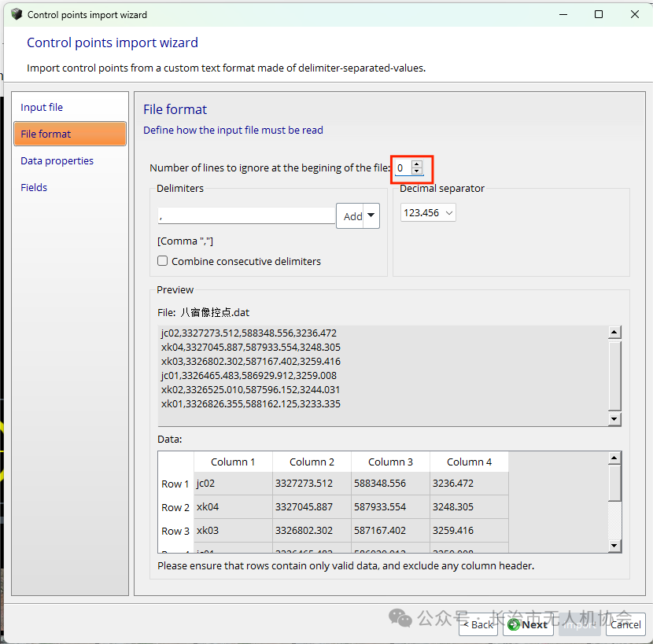
Task: Click cell 3327045.887 in Data table
Action: (x=312, y=507)
